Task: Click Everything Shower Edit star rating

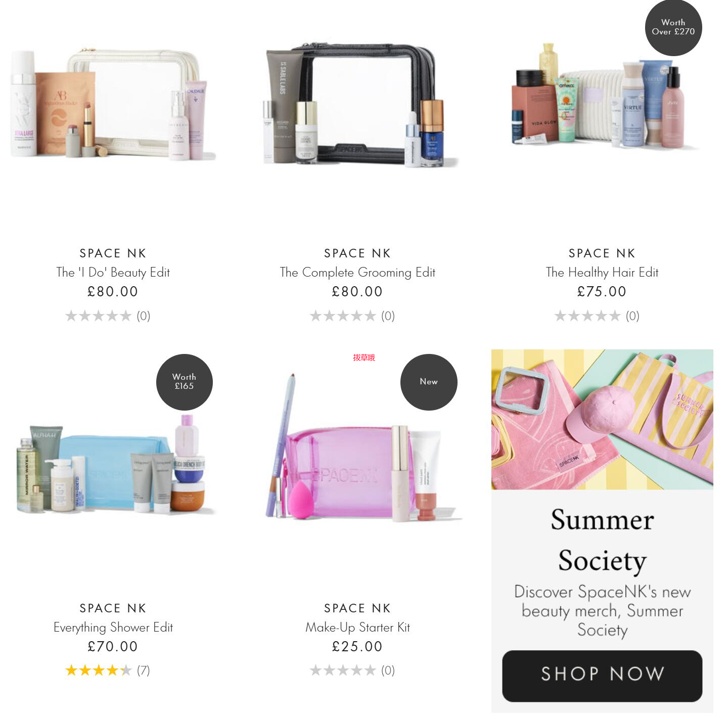Action: point(108,671)
